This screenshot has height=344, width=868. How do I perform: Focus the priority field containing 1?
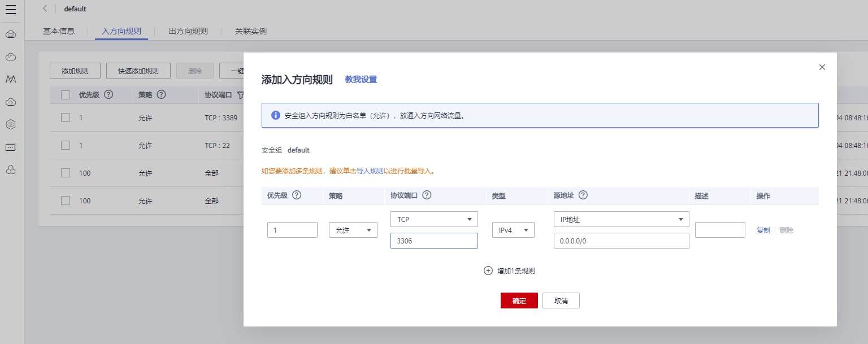(292, 230)
